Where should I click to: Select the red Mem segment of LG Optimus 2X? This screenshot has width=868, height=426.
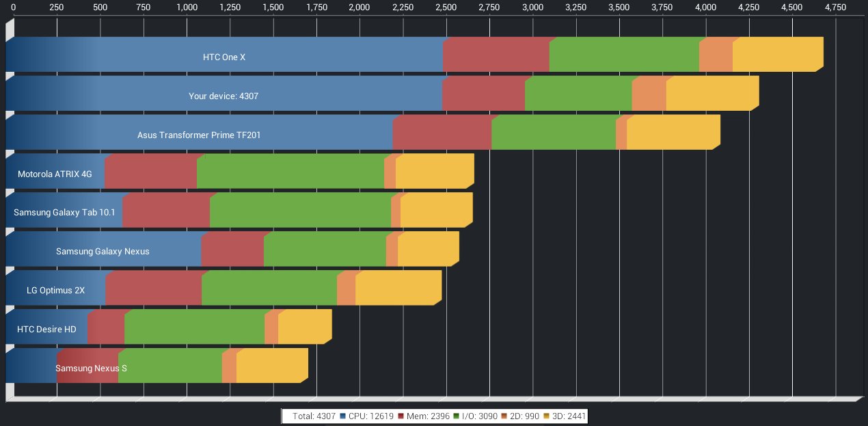point(153,288)
